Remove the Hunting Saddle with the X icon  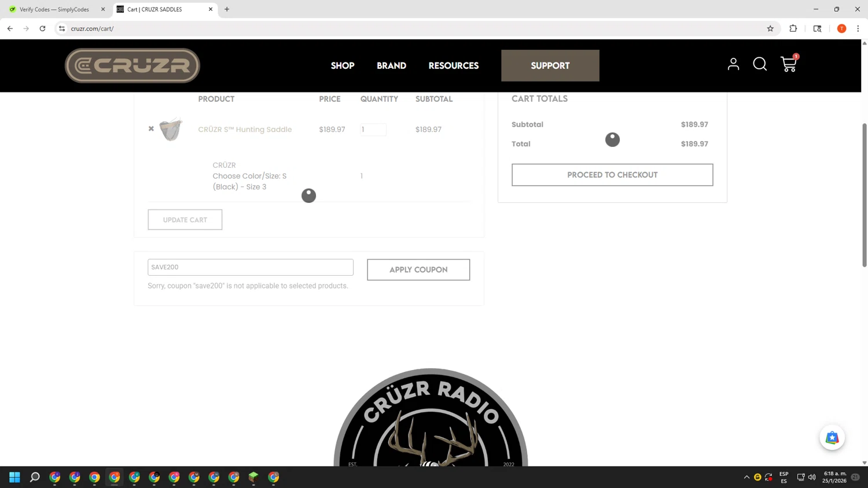click(x=151, y=129)
